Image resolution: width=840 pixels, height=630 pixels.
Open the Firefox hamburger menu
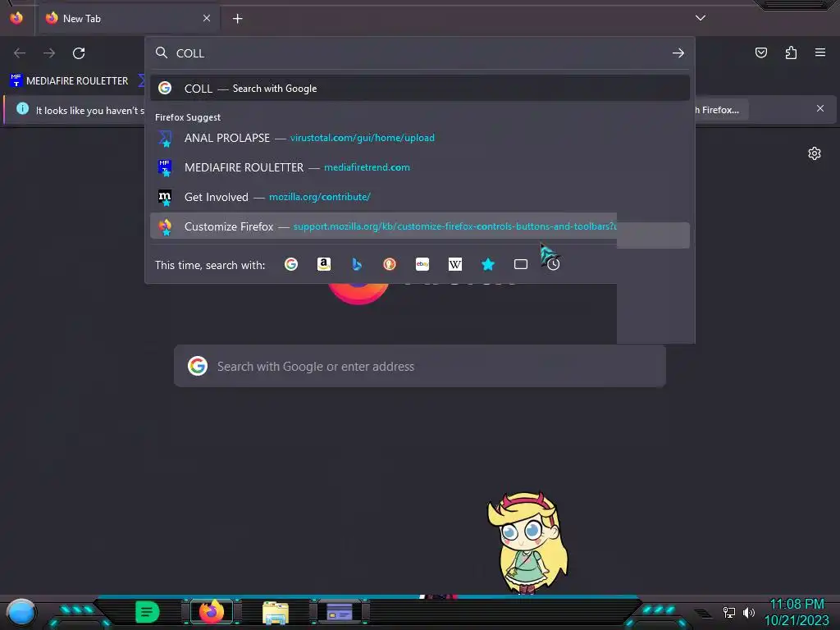point(820,52)
